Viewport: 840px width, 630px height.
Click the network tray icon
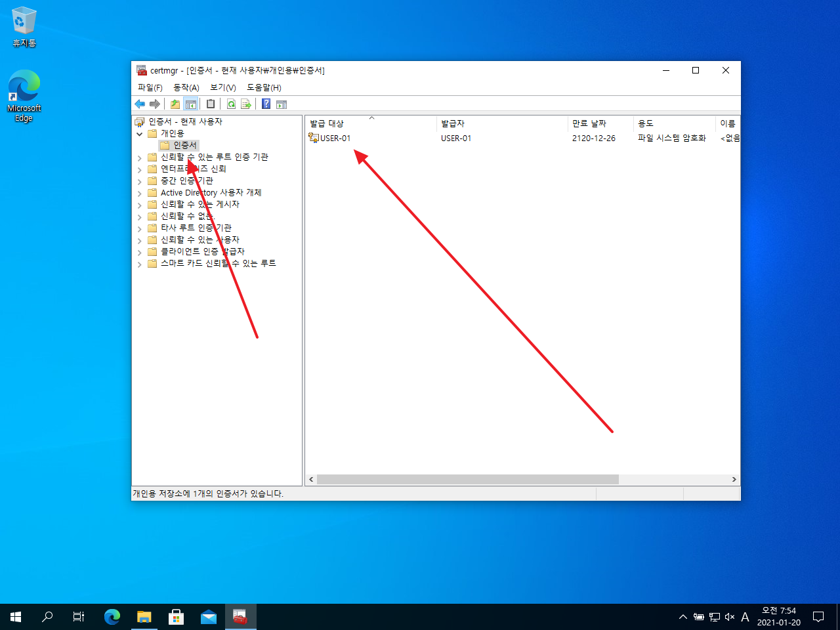[715, 617]
